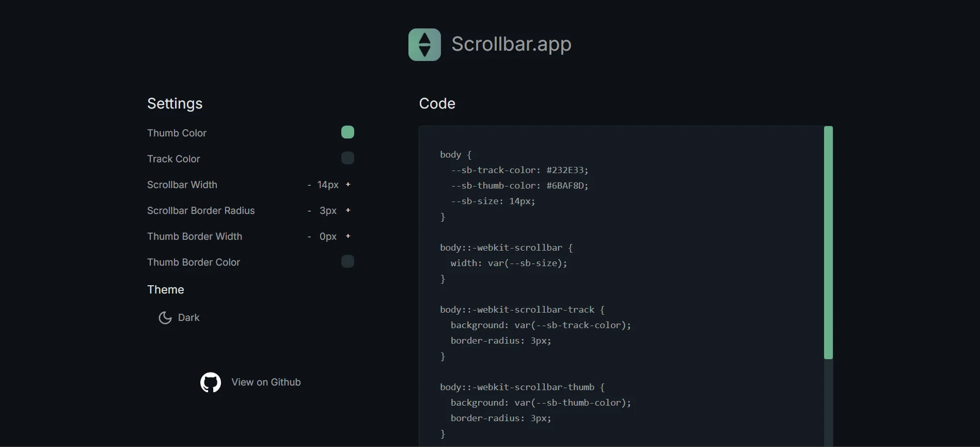Image resolution: width=980 pixels, height=447 pixels.
Task: Click the '--sb-track-color: #232E33;' code line
Action: [x=519, y=170]
